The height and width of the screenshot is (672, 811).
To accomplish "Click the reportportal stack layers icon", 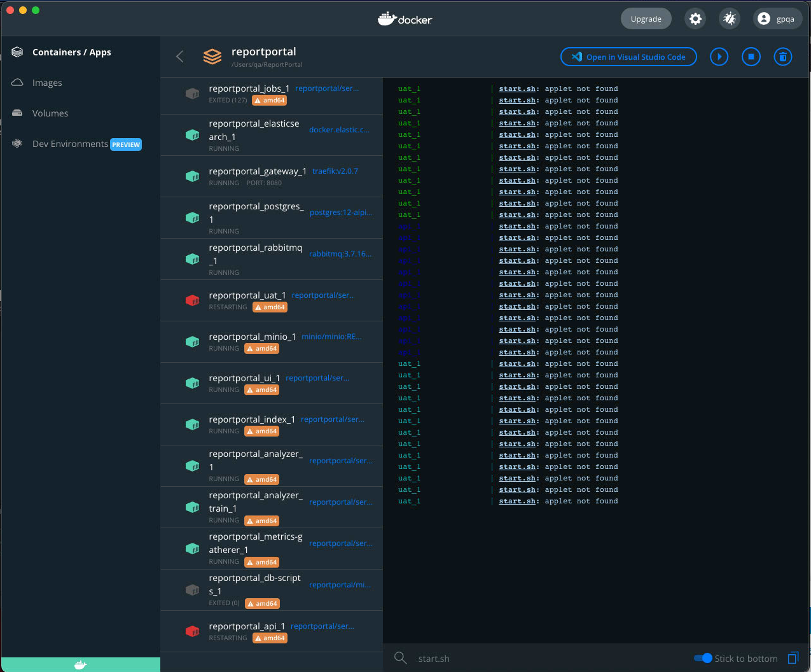I will 212,57.
